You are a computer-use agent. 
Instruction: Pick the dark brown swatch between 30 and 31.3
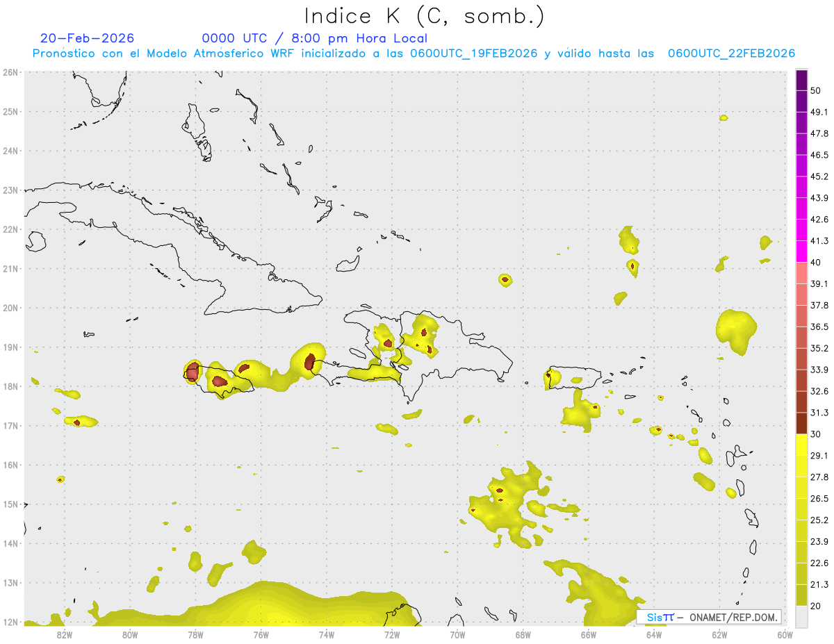801,424
